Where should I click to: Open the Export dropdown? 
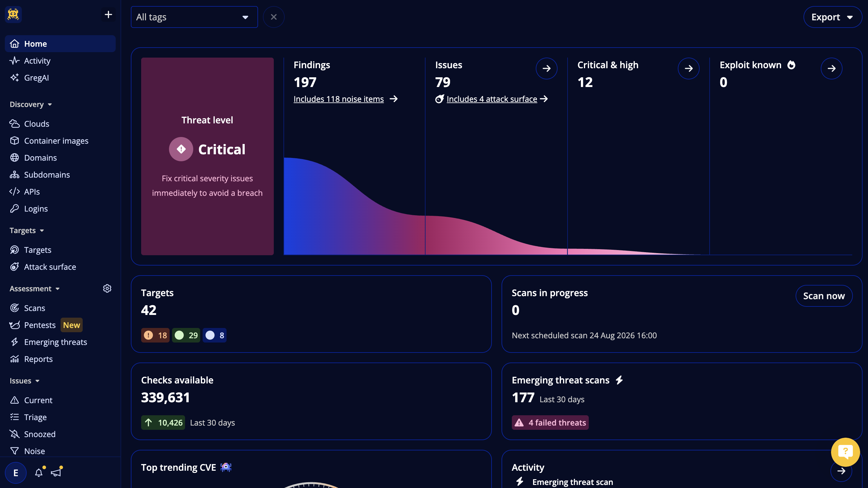[832, 17]
